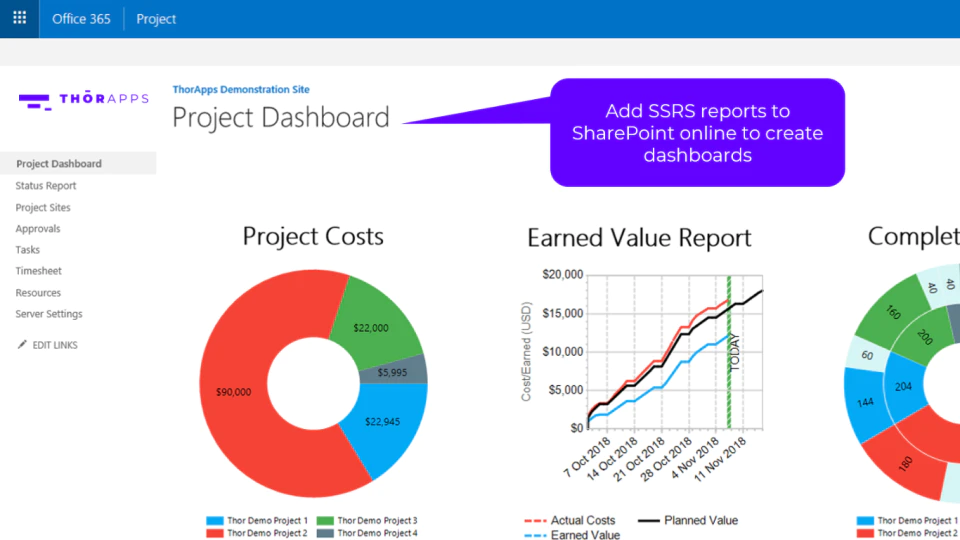Open Status Report from the navigation
The height and width of the screenshot is (540, 960).
pos(46,186)
